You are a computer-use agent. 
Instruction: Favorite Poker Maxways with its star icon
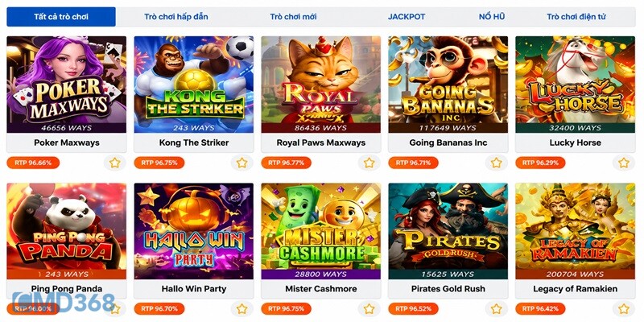click(x=115, y=163)
